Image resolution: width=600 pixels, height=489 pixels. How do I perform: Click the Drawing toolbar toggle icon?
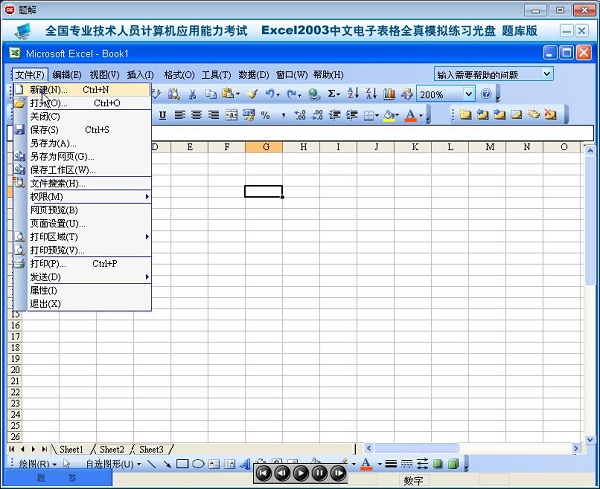click(x=407, y=94)
